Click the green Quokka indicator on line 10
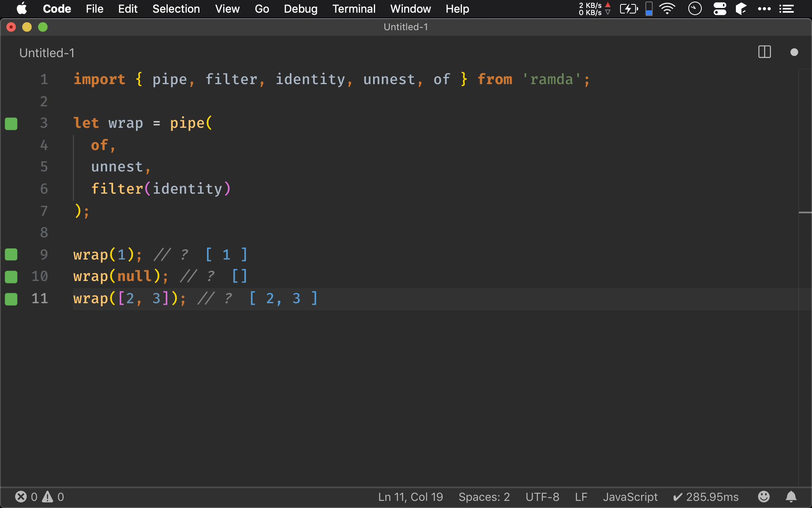The image size is (812, 508). coord(11,277)
